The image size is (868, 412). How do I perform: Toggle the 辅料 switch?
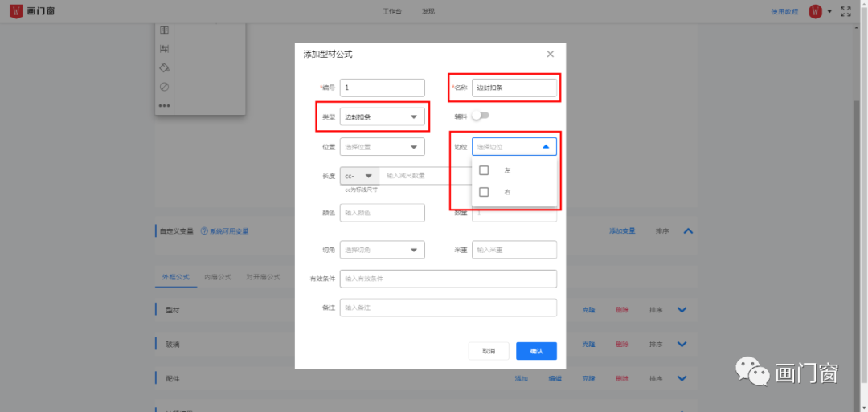(481, 116)
